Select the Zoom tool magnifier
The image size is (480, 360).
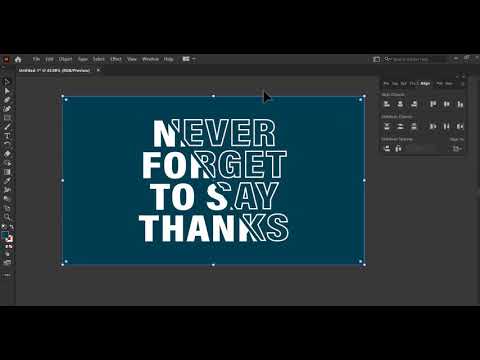pyautogui.click(x=7, y=217)
